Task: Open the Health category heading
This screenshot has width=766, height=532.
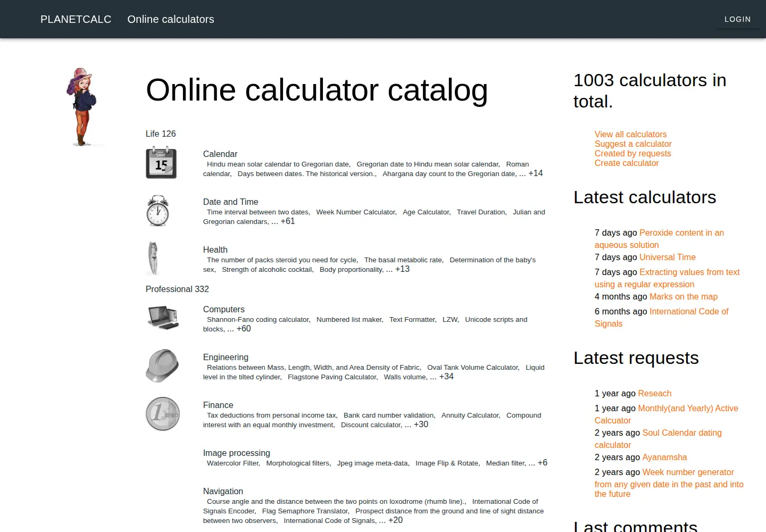Action: click(215, 250)
